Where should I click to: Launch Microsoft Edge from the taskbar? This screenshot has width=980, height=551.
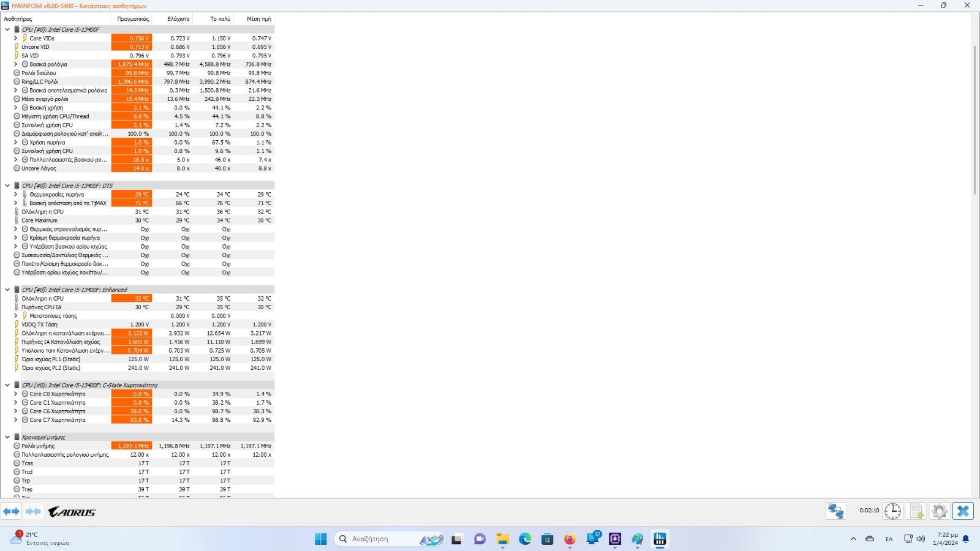525,539
